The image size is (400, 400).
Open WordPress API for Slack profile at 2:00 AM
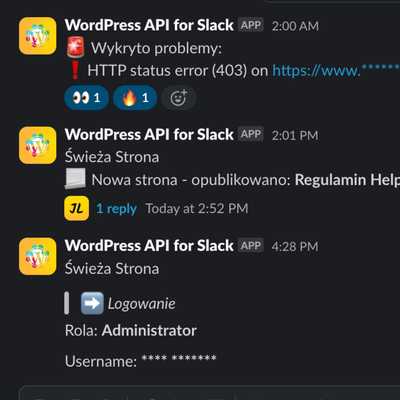click(x=149, y=25)
